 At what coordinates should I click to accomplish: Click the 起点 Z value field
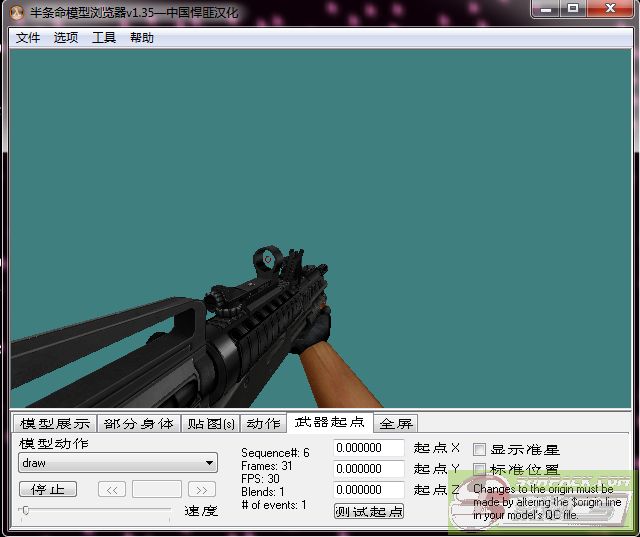pyautogui.click(x=369, y=490)
